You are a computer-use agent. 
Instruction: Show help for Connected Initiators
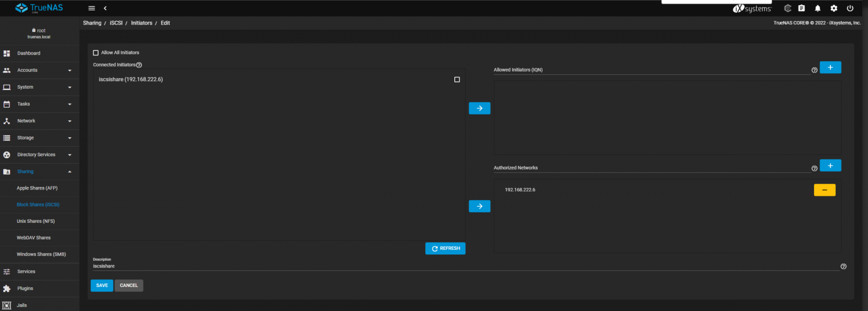pos(139,65)
